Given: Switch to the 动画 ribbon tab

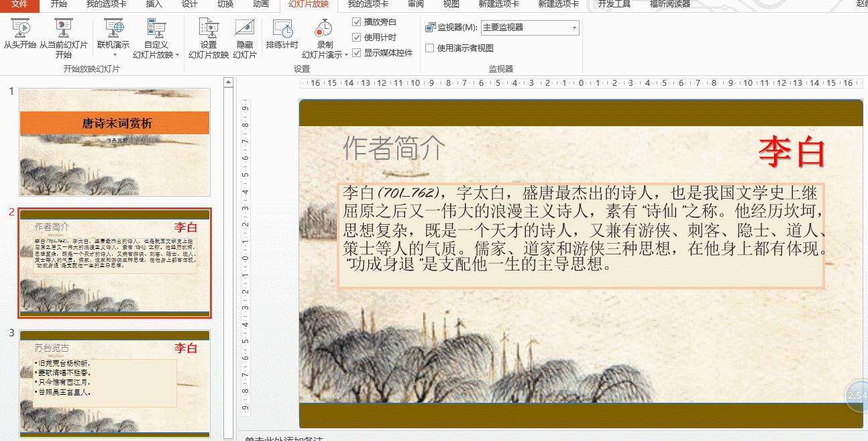Looking at the screenshot, I should tap(261, 4).
